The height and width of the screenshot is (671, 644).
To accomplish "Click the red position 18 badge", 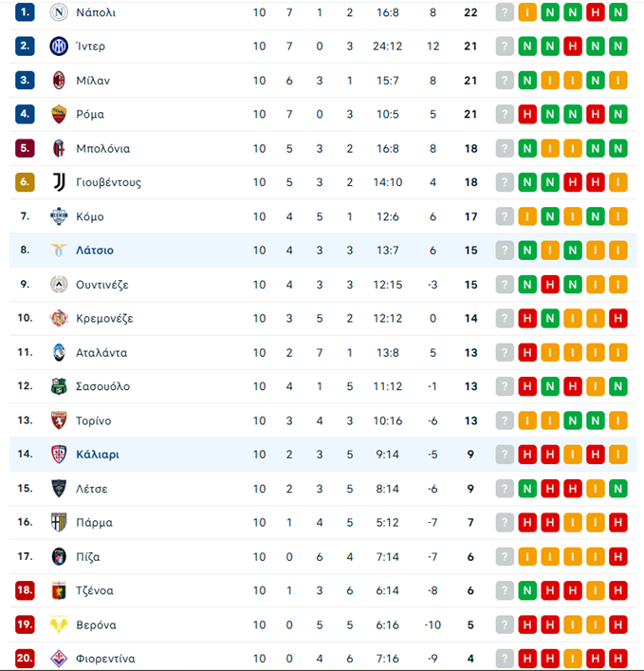I will pyautogui.click(x=26, y=590).
